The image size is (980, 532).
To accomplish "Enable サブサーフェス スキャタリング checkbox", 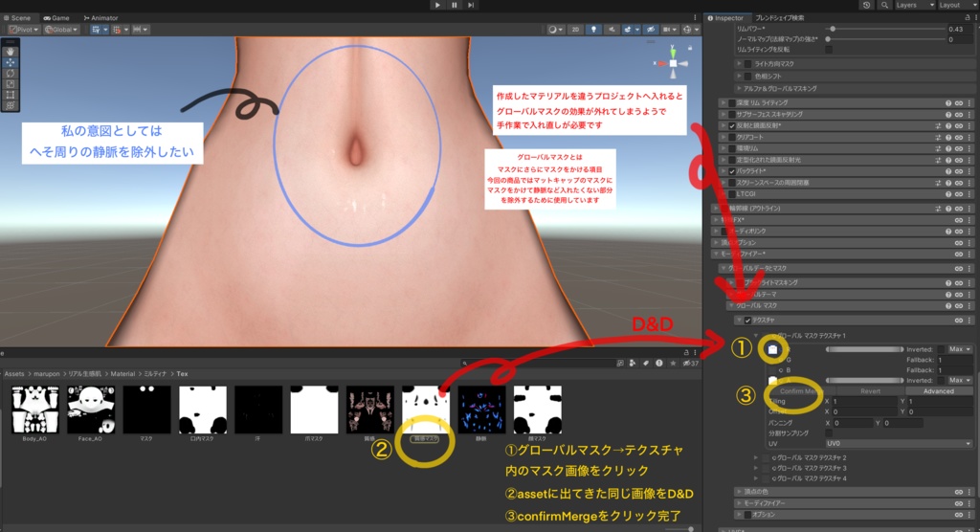I will click(732, 115).
